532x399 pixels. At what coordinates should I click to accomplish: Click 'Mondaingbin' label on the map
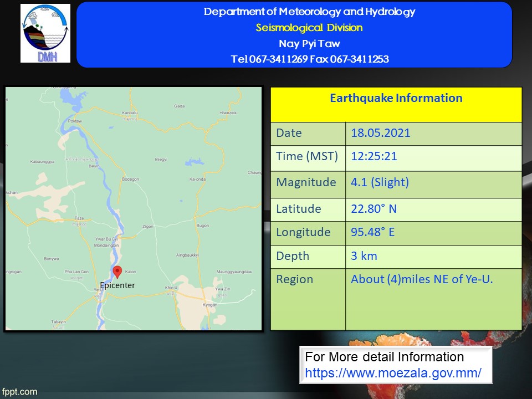click(106, 245)
